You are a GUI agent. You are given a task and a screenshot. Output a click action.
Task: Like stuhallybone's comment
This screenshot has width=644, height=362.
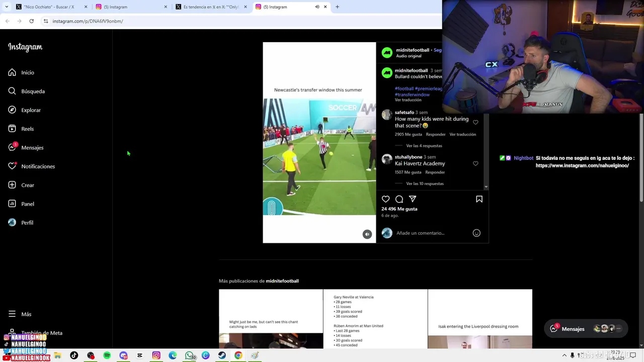[x=475, y=163]
